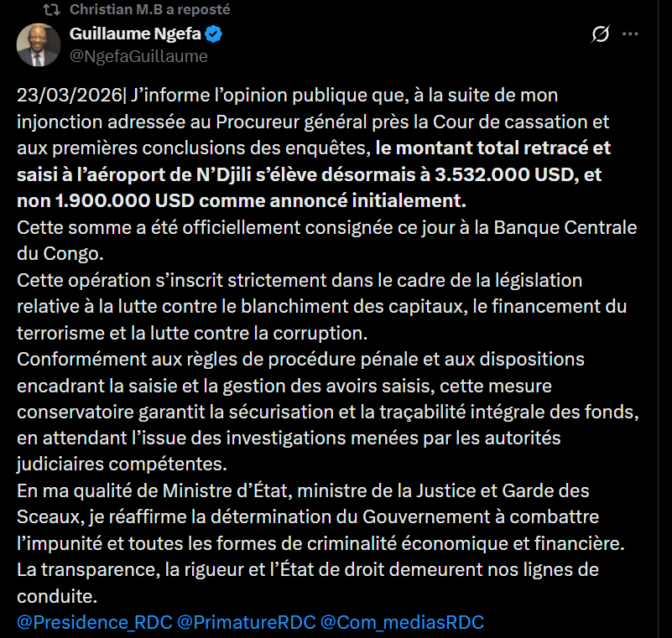The width and height of the screenshot is (672, 638).
Task: Click the repost icon above the post
Action: pyautogui.click(x=50, y=10)
